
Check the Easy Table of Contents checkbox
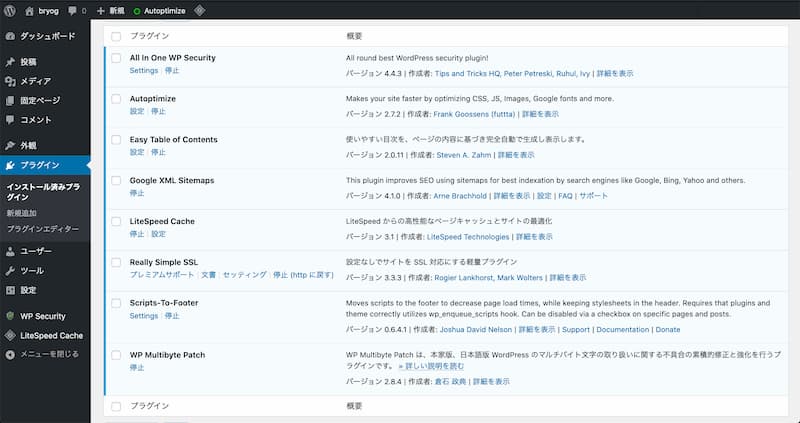coord(116,140)
